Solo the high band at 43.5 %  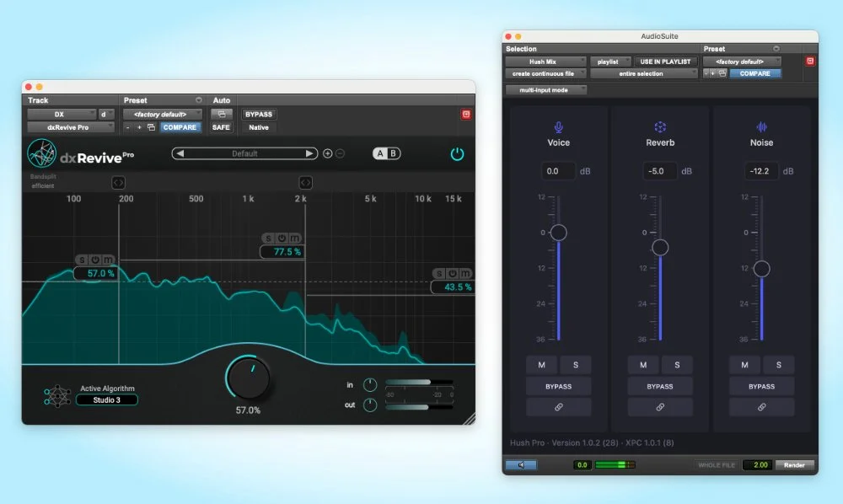pos(439,274)
